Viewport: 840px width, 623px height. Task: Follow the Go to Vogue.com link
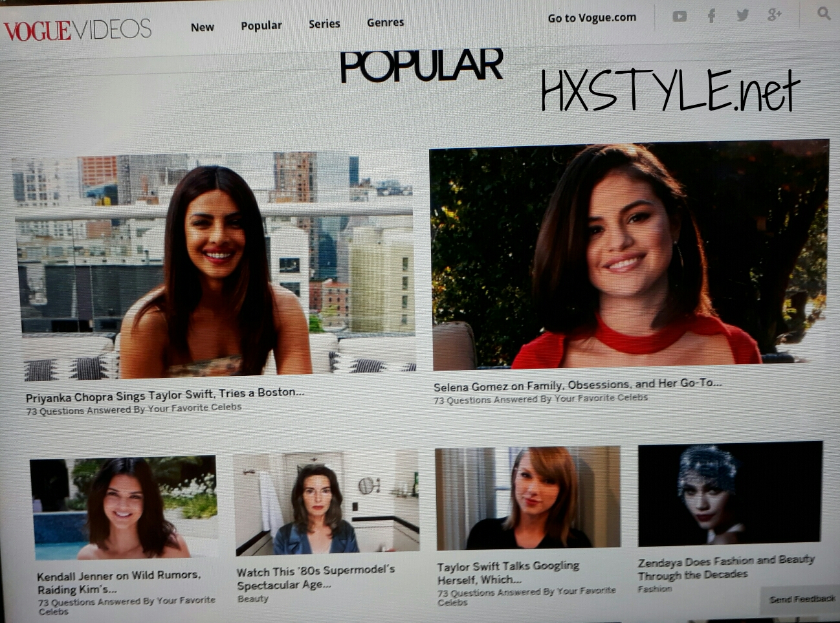click(x=591, y=18)
